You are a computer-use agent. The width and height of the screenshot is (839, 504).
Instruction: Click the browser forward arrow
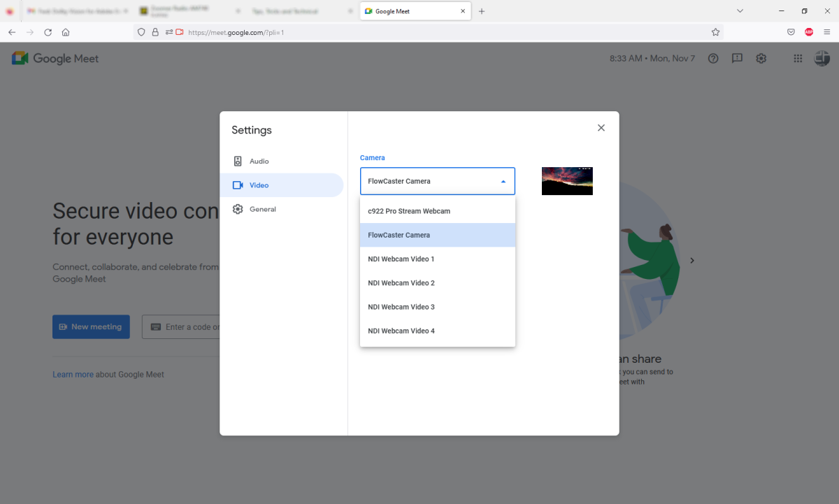click(29, 32)
